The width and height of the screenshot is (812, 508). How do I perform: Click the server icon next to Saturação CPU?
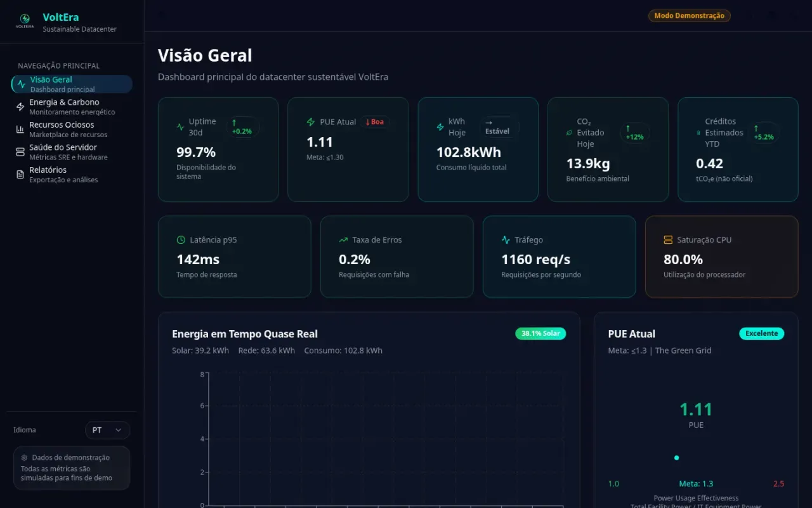pos(668,240)
